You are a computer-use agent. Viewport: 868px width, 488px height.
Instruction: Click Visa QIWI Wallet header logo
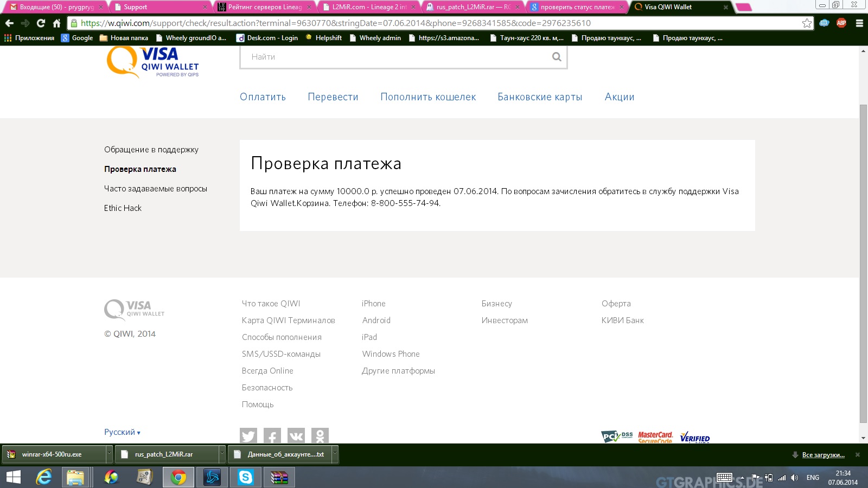coord(153,62)
